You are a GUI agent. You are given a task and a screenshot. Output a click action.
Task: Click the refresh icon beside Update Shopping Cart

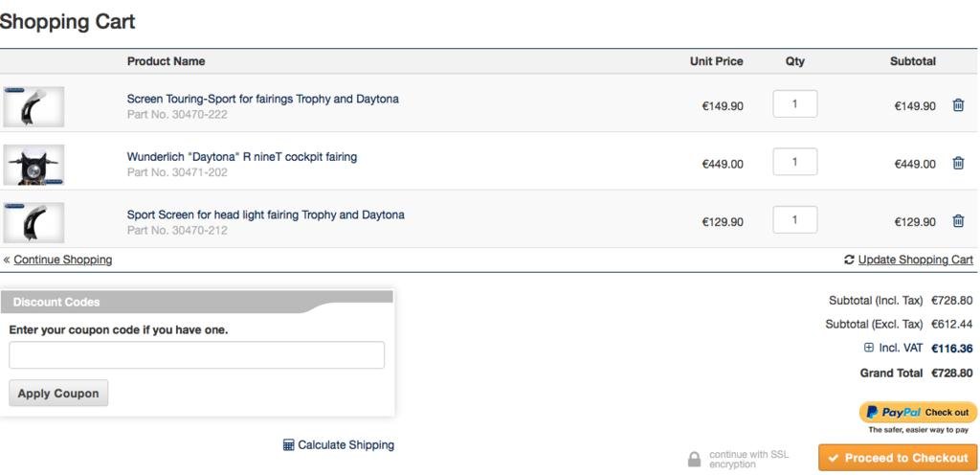click(849, 260)
